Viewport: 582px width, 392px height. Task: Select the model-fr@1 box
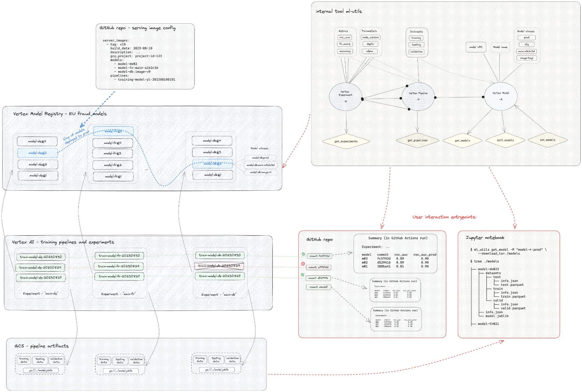[113, 177]
